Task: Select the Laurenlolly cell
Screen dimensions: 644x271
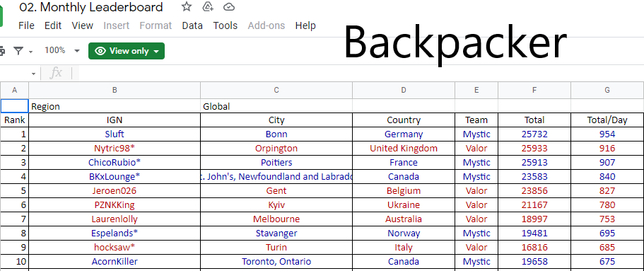Action: (x=115, y=219)
